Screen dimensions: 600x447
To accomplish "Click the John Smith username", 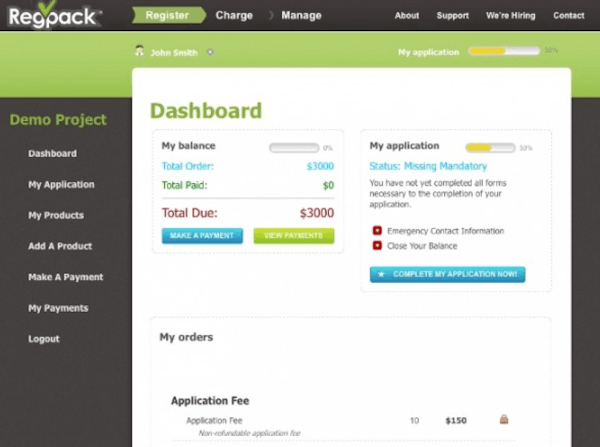I will pos(174,52).
